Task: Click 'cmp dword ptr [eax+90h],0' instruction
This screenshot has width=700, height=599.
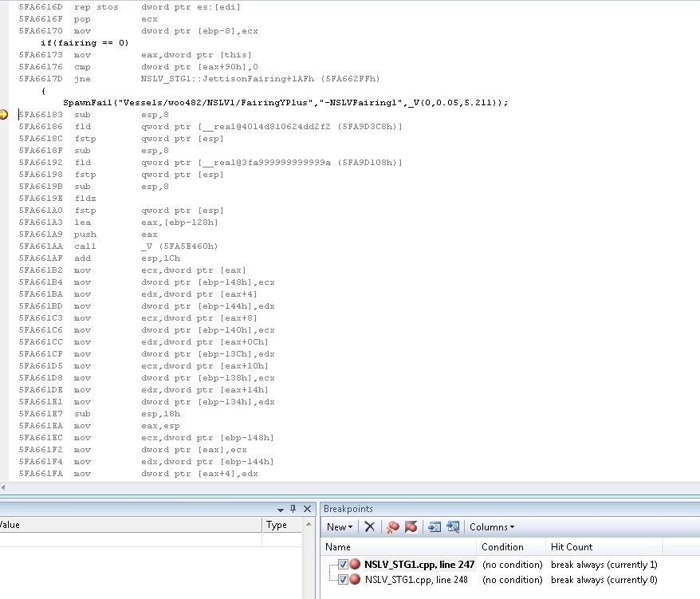Action: [x=139, y=67]
